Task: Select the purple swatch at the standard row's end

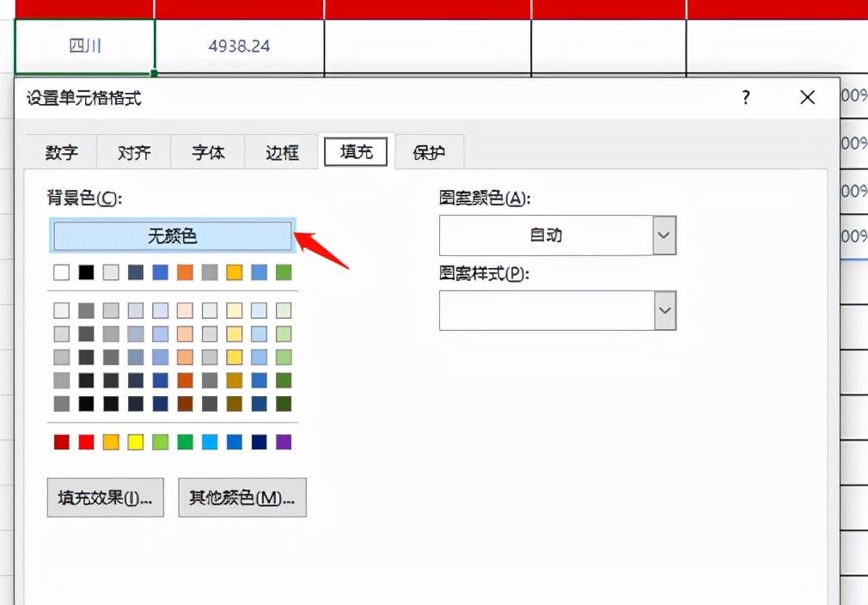Action: tap(284, 442)
